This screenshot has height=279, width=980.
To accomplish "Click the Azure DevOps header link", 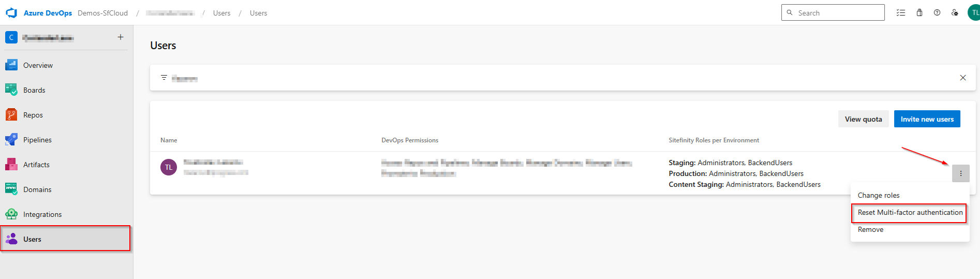I will 48,13.
